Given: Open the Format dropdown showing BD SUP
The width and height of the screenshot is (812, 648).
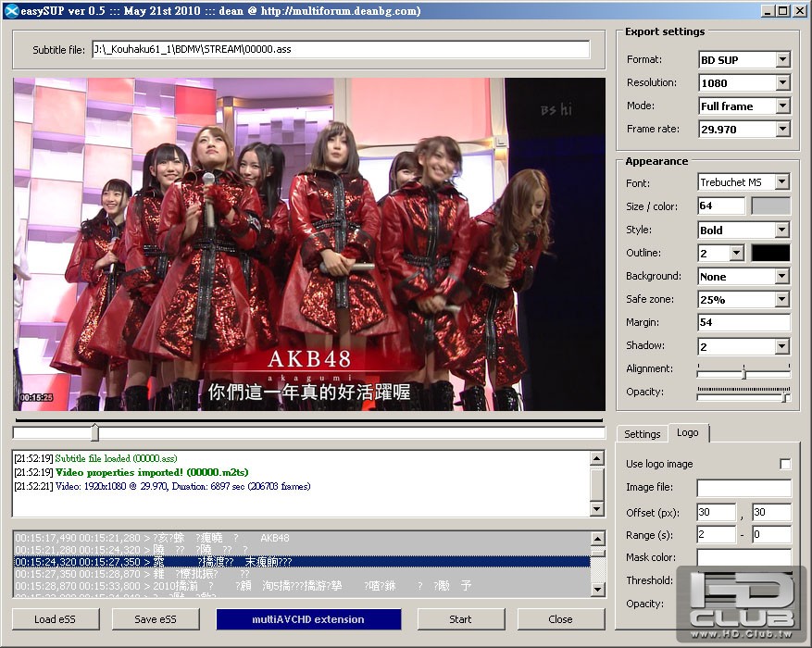Looking at the screenshot, I should (x=782, y=60).
